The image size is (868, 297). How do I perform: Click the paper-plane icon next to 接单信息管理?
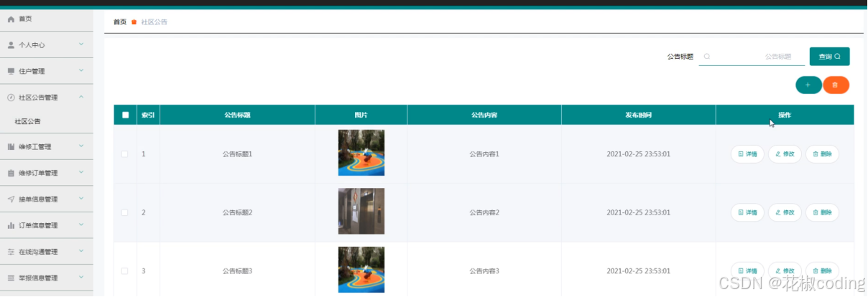pos(11,199)
